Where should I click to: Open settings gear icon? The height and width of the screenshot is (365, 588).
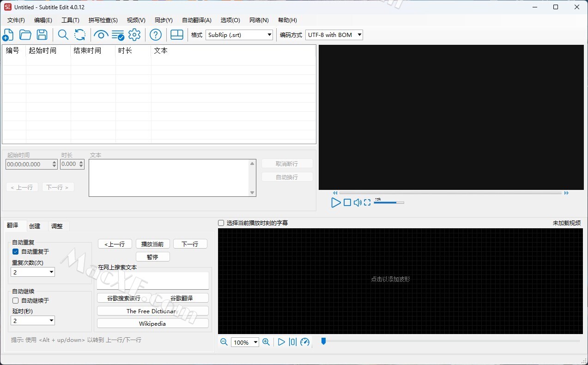tap(134, 35)
